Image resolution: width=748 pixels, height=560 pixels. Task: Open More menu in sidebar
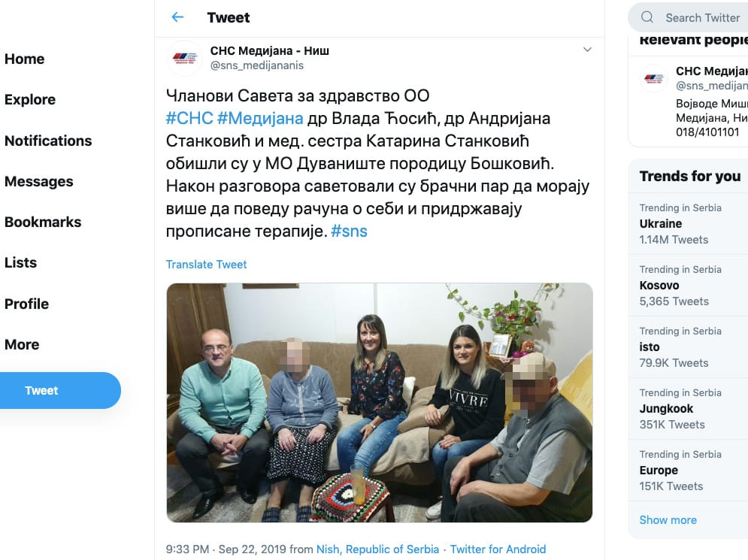22,344
